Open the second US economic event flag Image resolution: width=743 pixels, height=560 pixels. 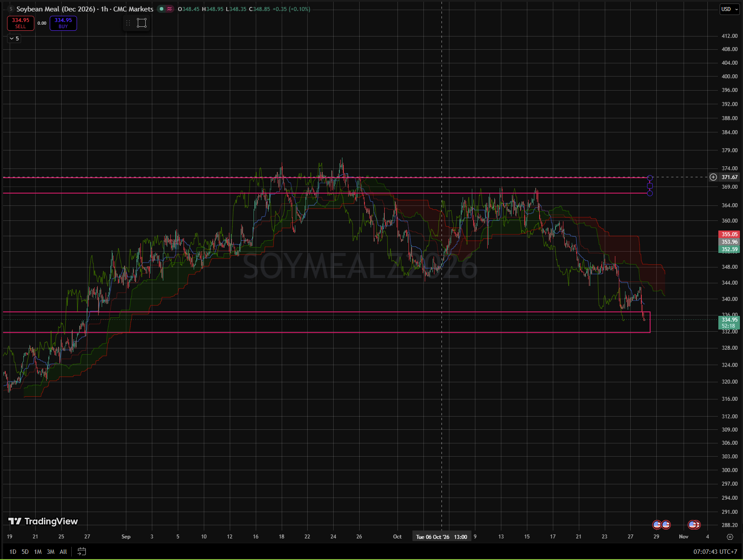click(666, 524)
